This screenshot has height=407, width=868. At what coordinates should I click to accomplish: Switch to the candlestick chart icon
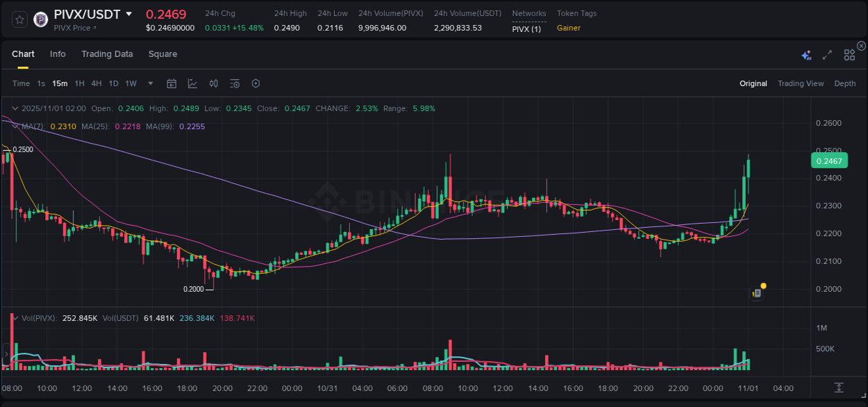coord(213,83)
